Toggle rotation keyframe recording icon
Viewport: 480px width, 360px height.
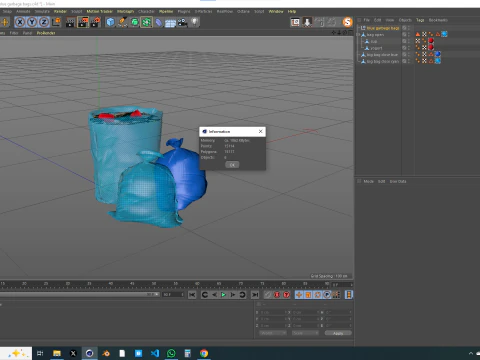click(x=318, y=295)
